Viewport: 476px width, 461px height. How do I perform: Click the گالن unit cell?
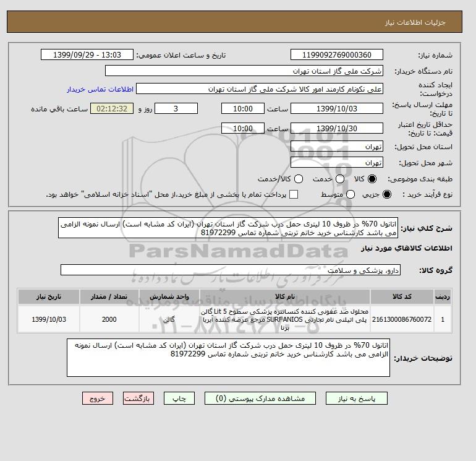tap(169, 319)
